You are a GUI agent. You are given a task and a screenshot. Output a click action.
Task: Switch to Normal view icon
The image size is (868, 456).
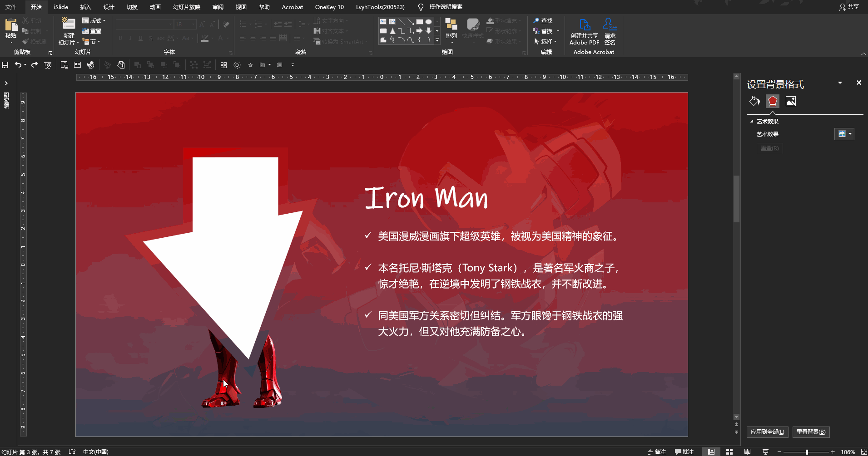[711, 452]
